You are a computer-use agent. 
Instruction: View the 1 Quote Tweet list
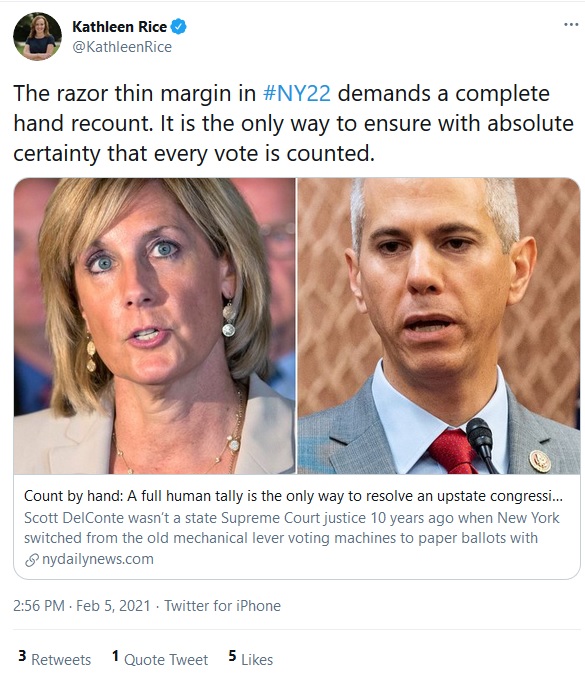tap(160, 659)
